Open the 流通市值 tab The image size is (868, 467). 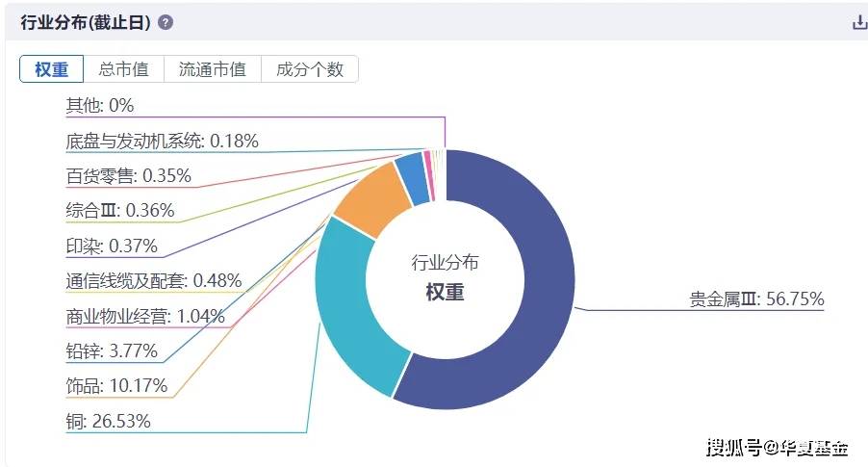pos(213,68)
